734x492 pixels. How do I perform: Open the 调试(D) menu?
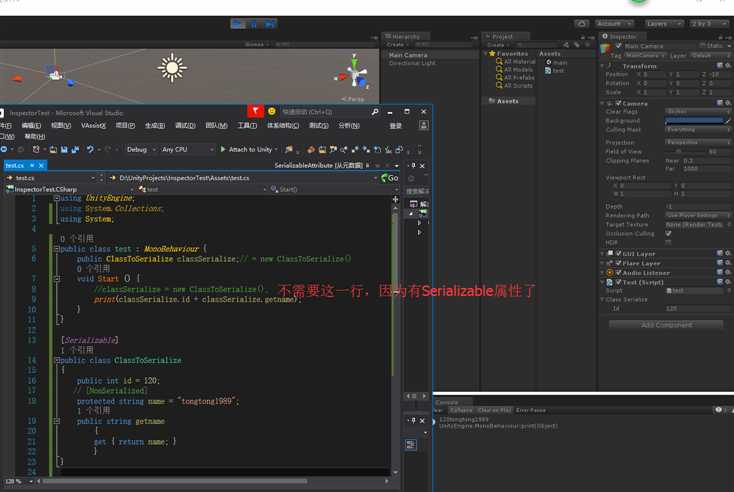coord(185,125)
